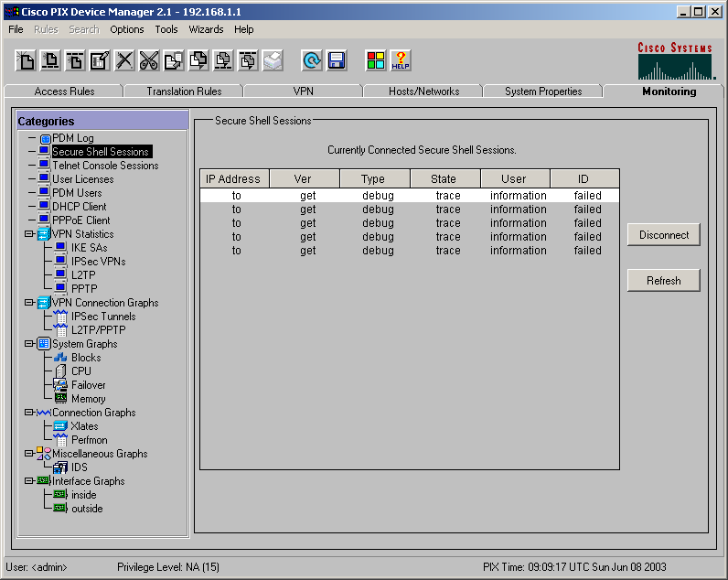Screen dimensions: 728x580
Task: Open the Tools menu
Action: point(166,29)
